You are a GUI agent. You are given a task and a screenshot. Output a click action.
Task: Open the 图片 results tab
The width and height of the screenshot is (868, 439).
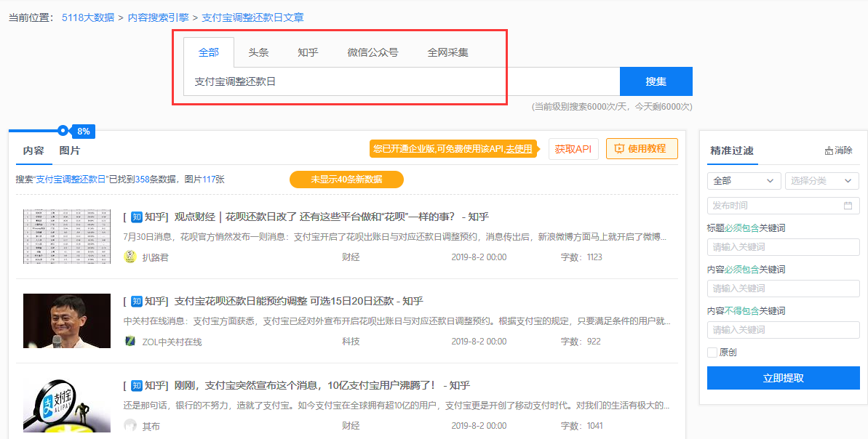(70, 150)
